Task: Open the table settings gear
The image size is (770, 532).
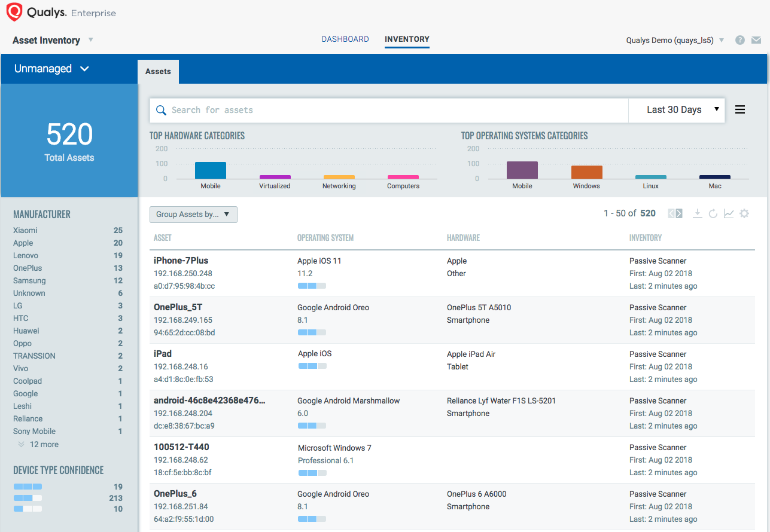Action: coord(744,213)
